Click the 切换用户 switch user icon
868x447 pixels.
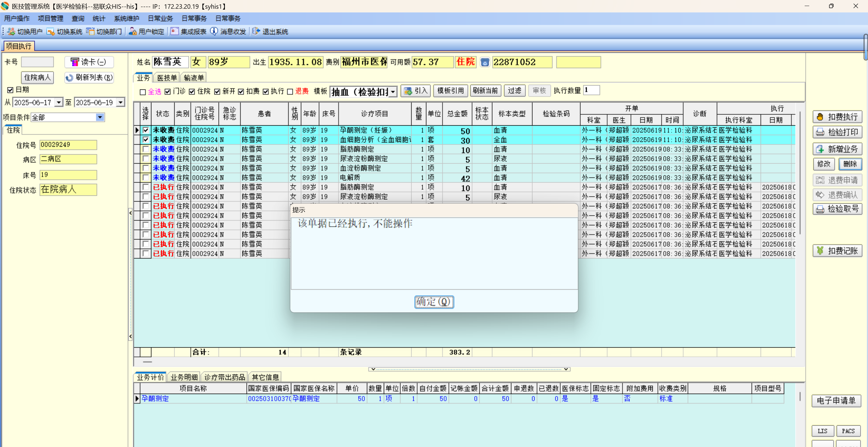(11, 32)
